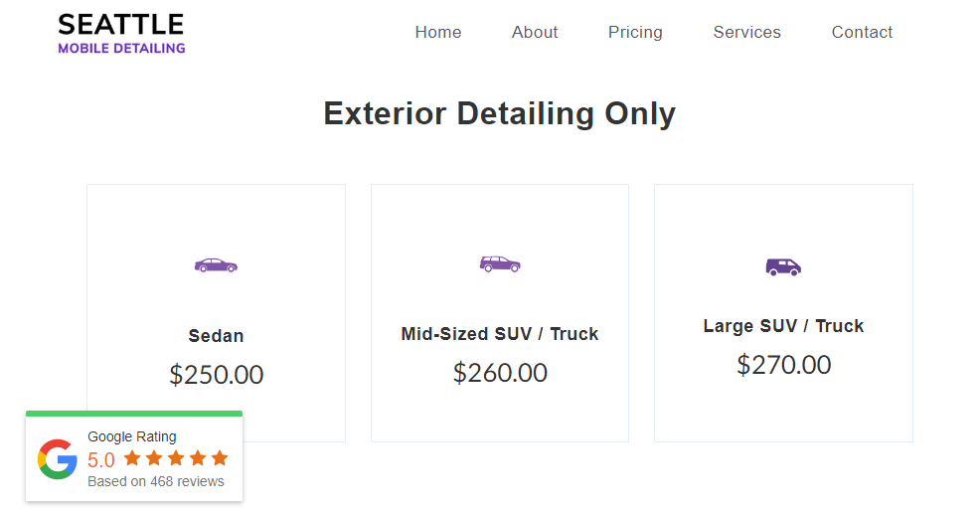This screenshot has height=516, width=980.
Task: Select the Sedan card title
Action: click(216, 336)
